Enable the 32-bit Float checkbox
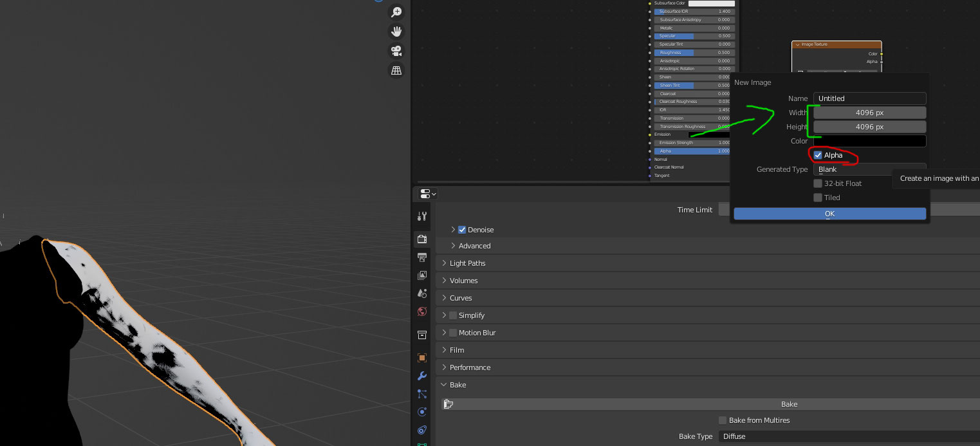 [818, 183]
